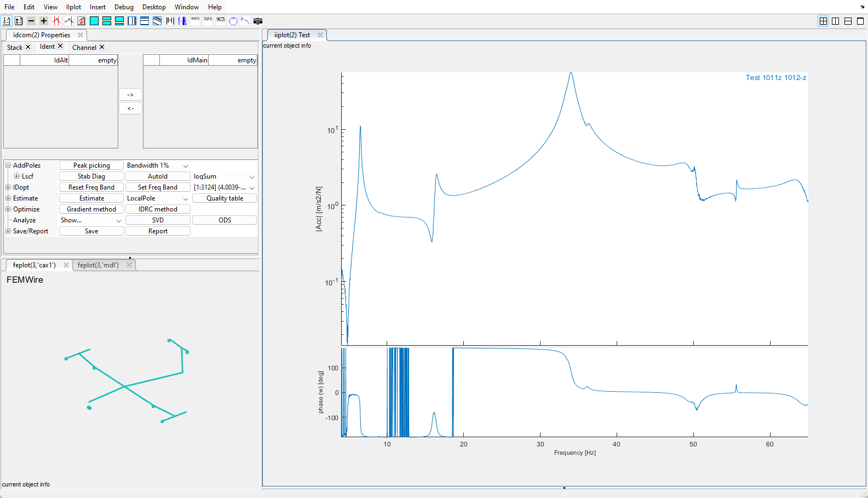Open the Iiplot menu

tap(73, 7)
